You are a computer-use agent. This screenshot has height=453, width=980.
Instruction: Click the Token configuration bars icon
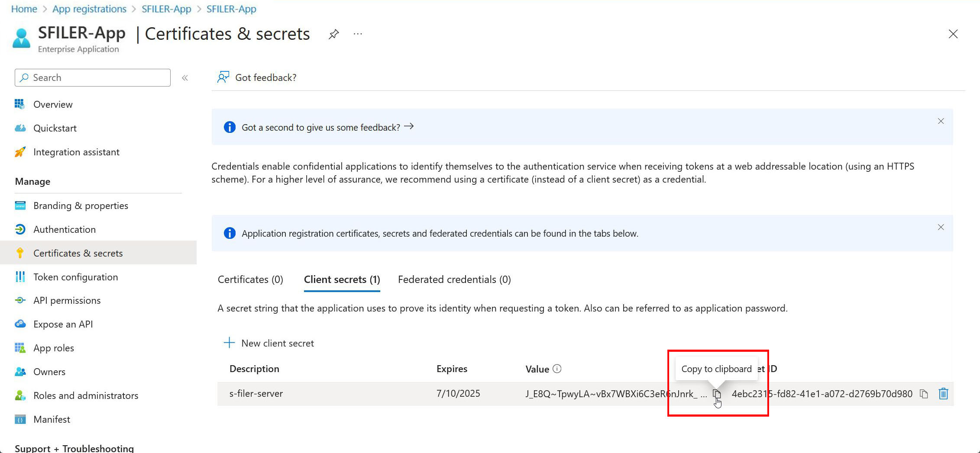click(20, 277)
